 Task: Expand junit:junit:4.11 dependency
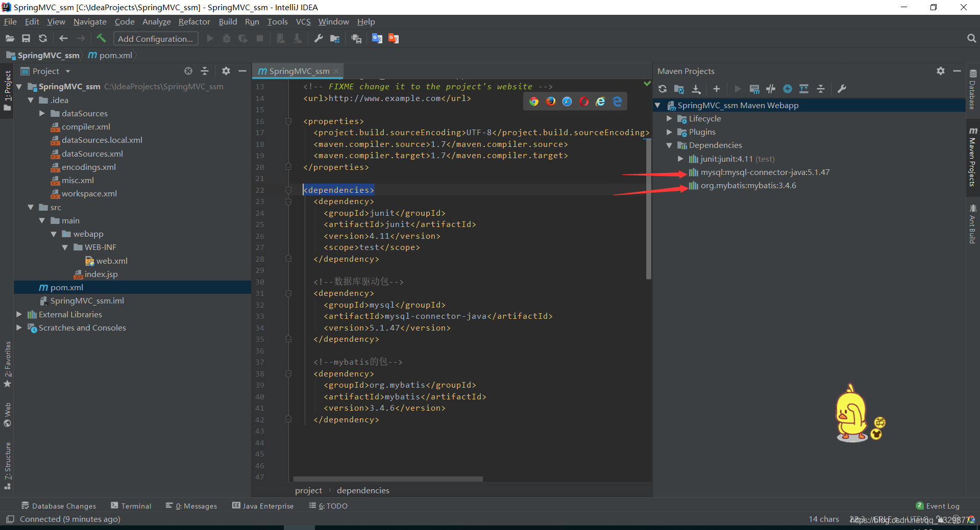point(680,159)
